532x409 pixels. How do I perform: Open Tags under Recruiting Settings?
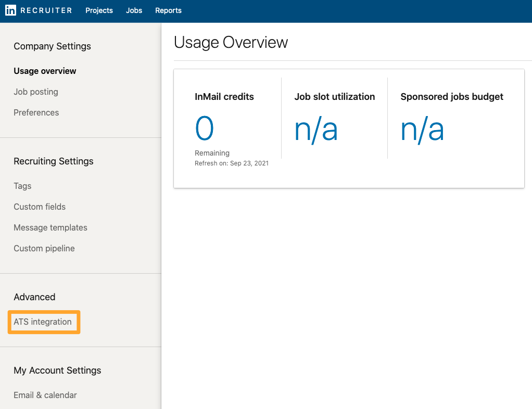tap(22, 186)
